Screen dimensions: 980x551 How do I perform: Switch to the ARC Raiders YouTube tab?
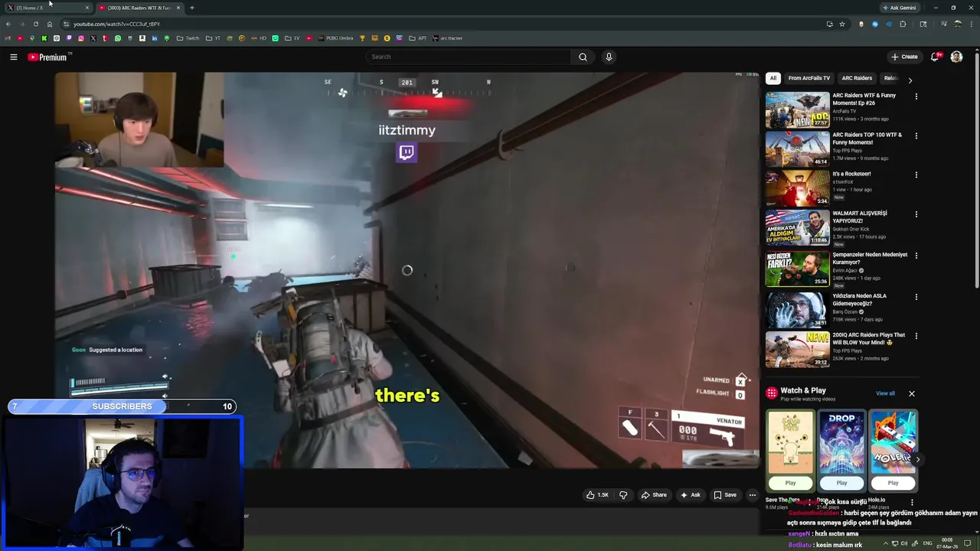click(139, 8)
